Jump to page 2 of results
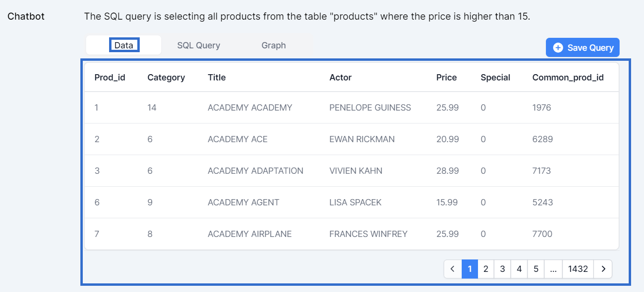 point(486,269)
